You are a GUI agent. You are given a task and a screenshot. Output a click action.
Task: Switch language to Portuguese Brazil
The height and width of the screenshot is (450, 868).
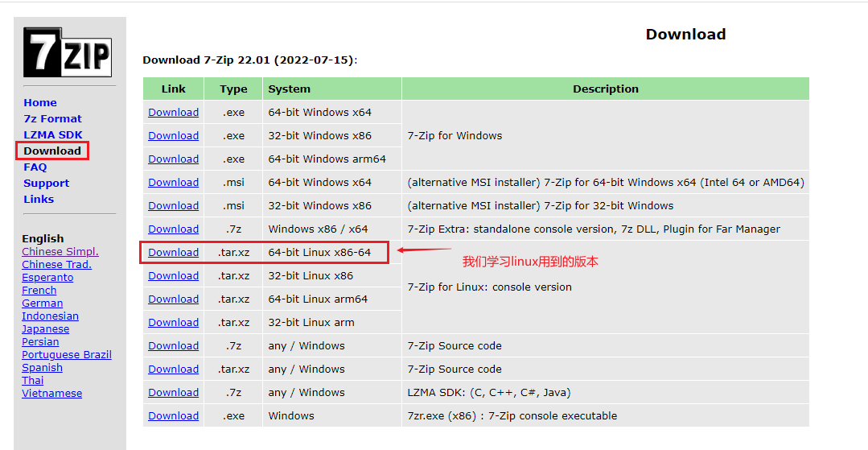coord(67,355)
